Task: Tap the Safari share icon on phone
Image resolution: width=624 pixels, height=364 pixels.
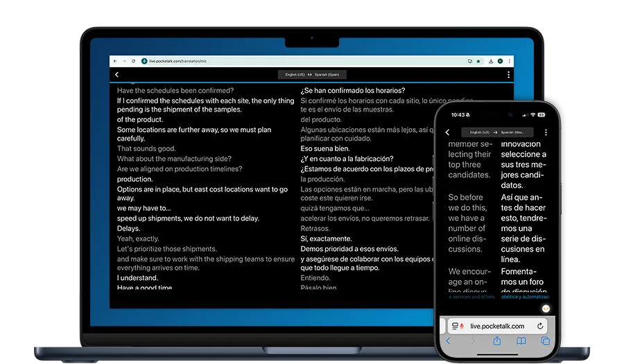Action: click(x=496, y=341)
